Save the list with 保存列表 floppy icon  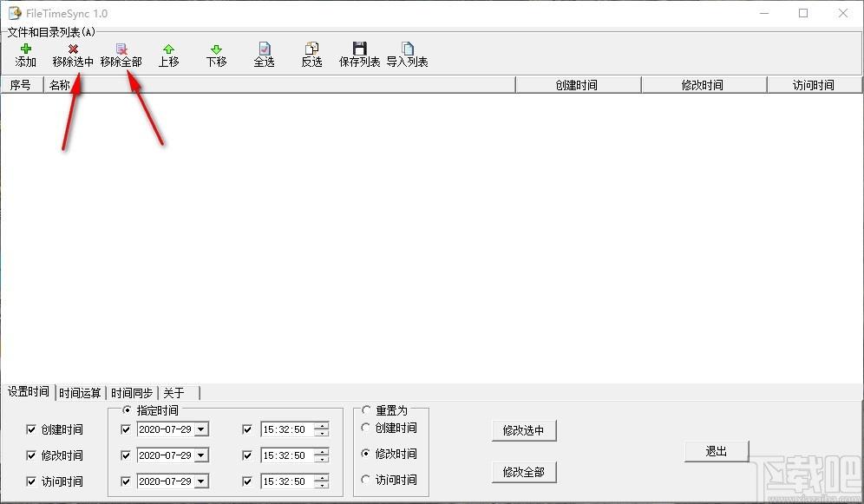tap(359, 49)
